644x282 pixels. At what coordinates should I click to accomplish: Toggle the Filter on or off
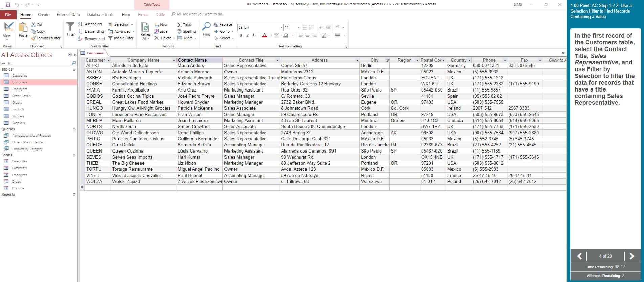(121, 38)
